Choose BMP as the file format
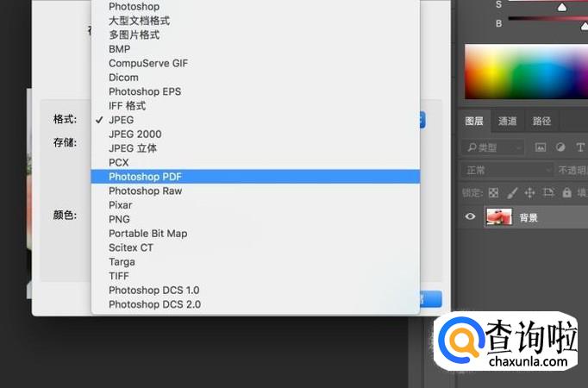588x388 pixels. click(255, 49)
